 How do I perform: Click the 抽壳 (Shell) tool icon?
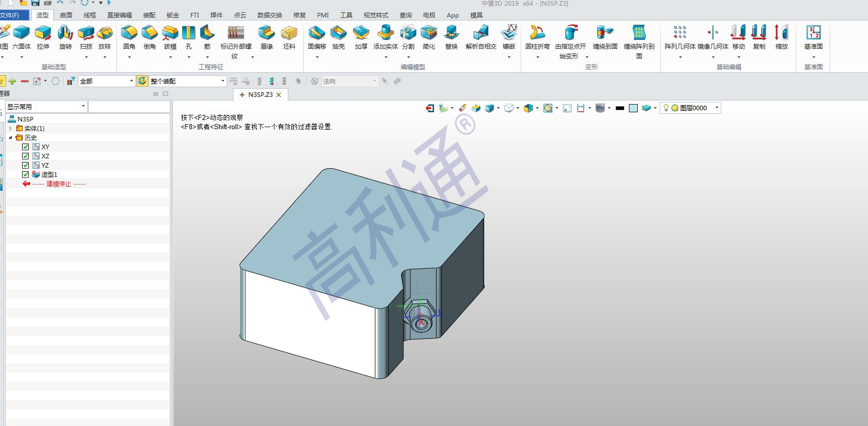338,34
